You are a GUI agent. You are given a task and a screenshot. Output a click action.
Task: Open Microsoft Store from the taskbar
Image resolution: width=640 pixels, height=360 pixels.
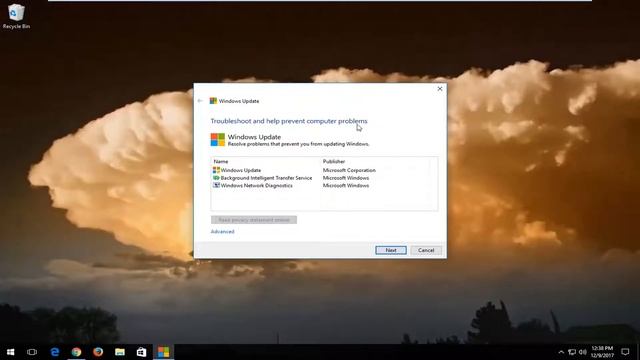point(141,352)
